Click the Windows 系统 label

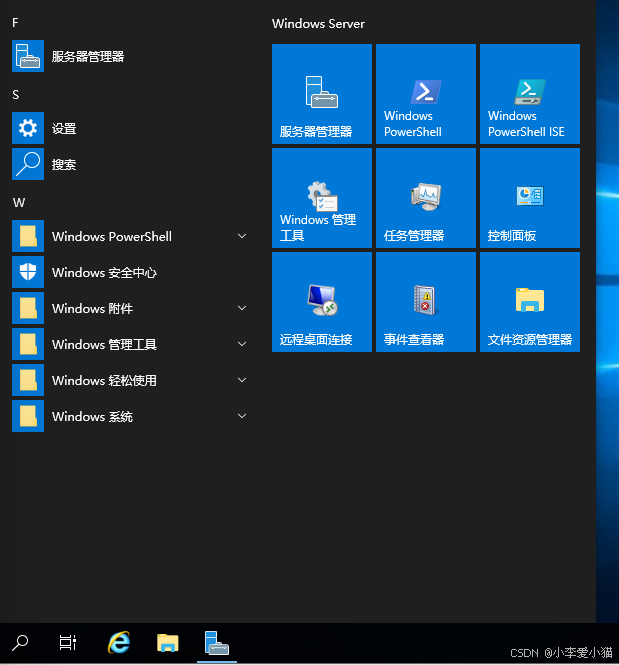(x=92, y=416)
